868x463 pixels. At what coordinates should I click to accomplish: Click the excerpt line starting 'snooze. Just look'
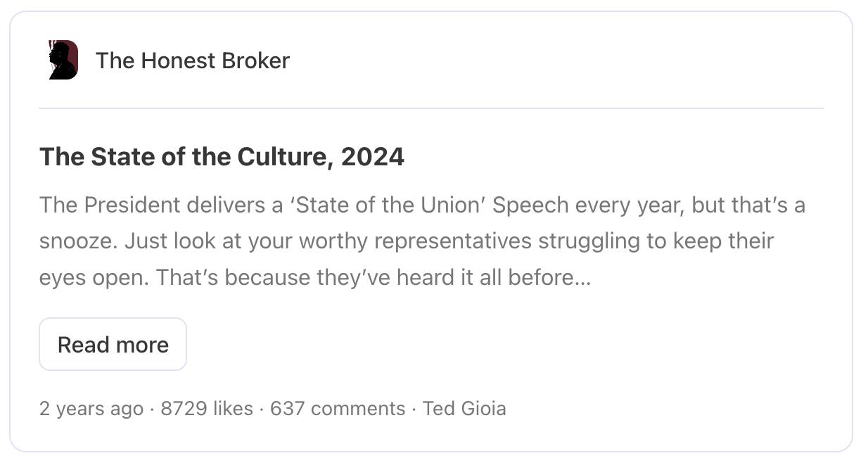[406, 241]
